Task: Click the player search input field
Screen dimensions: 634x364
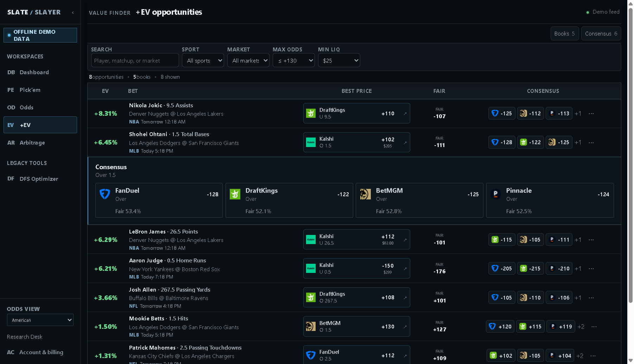Action: (135, 60)
